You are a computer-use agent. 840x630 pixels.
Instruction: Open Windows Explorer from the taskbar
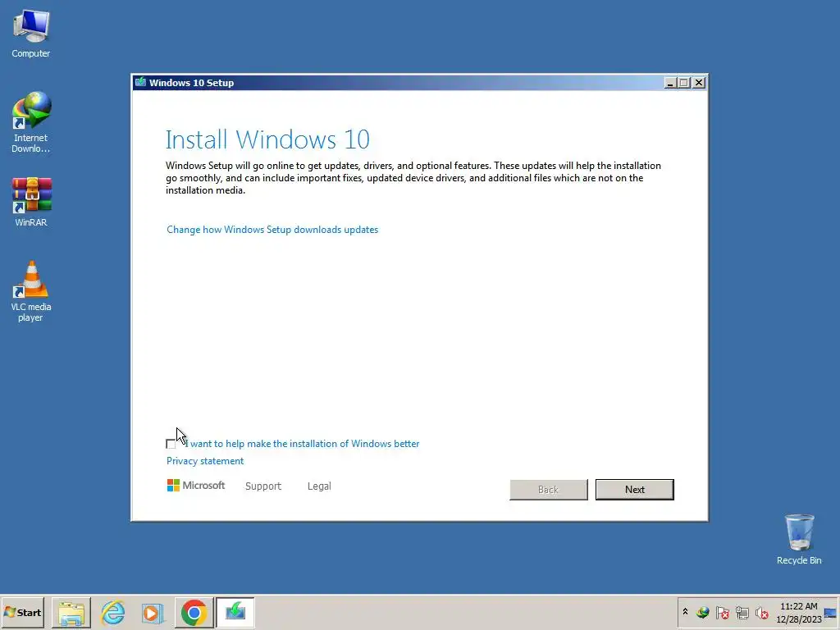click(x=71, y=612)
